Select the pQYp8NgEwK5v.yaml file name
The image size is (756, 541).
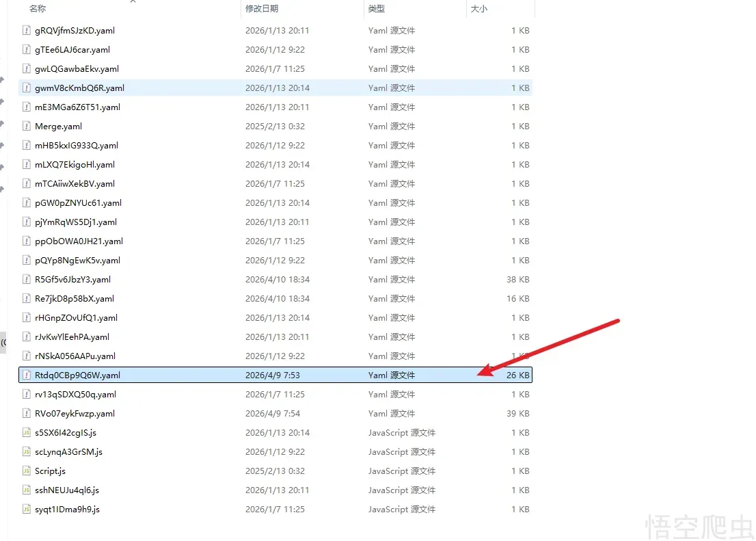[x=77, y=260]
